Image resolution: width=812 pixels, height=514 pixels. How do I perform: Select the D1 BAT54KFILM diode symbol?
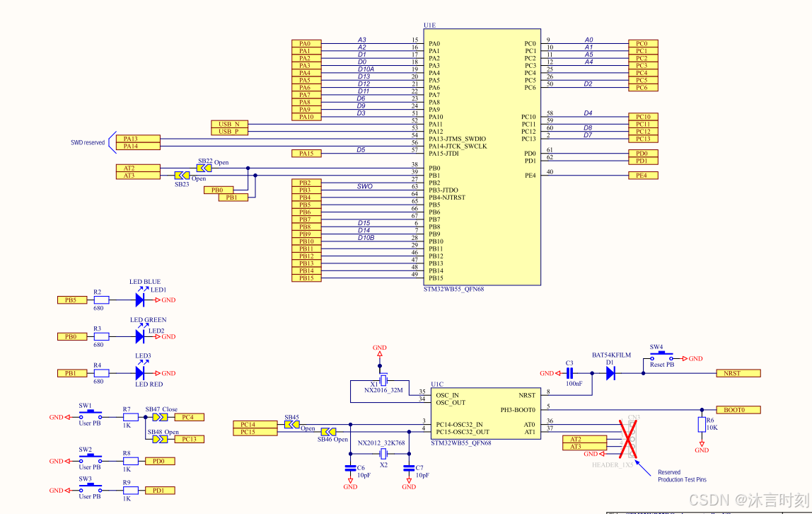[x=610, y=373]
